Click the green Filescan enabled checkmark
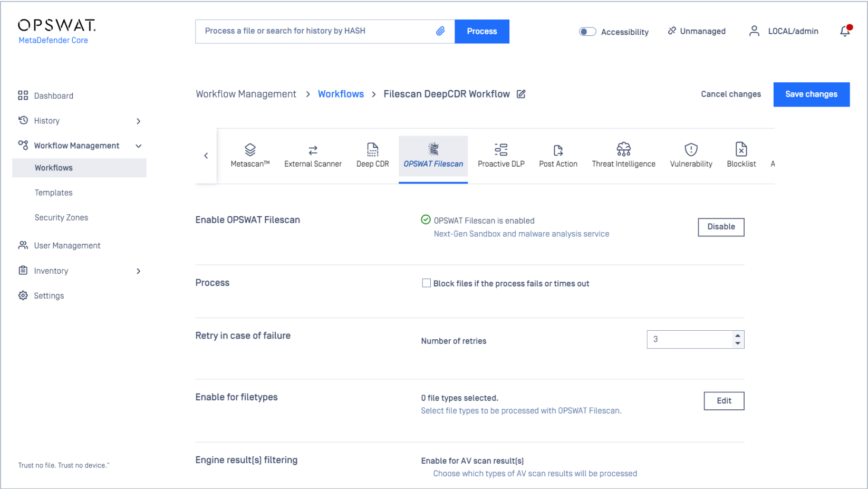 [426, 219]
